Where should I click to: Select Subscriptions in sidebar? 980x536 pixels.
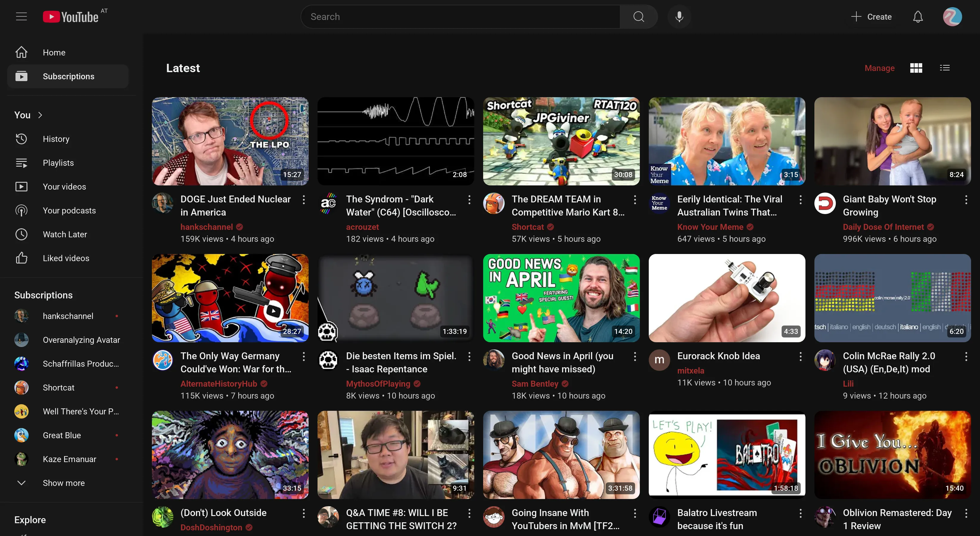[x=68, y=77]
